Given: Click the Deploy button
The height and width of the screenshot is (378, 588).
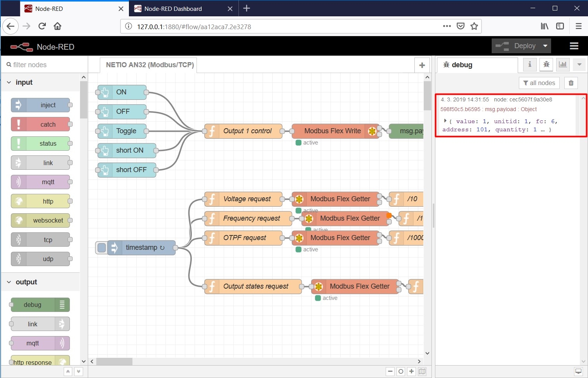Looking at the screenshot, I should (517, 46).
